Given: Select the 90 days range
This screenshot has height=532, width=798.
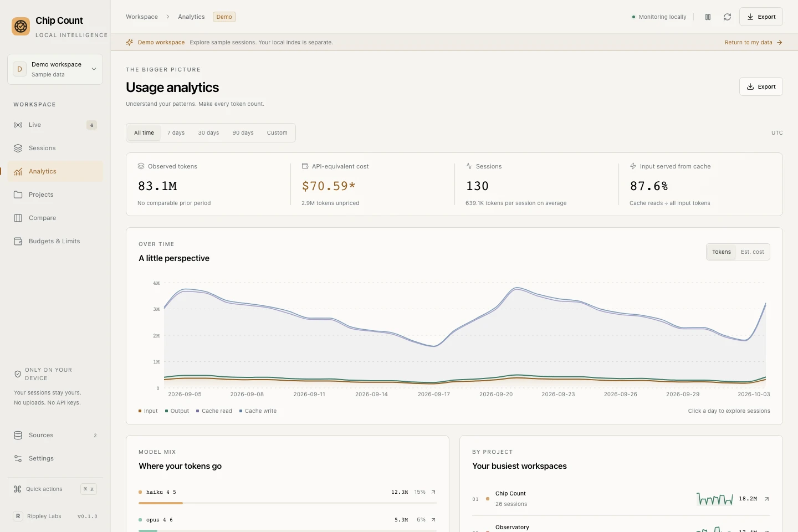Looking at the screenshot, I should pos(243,133).
